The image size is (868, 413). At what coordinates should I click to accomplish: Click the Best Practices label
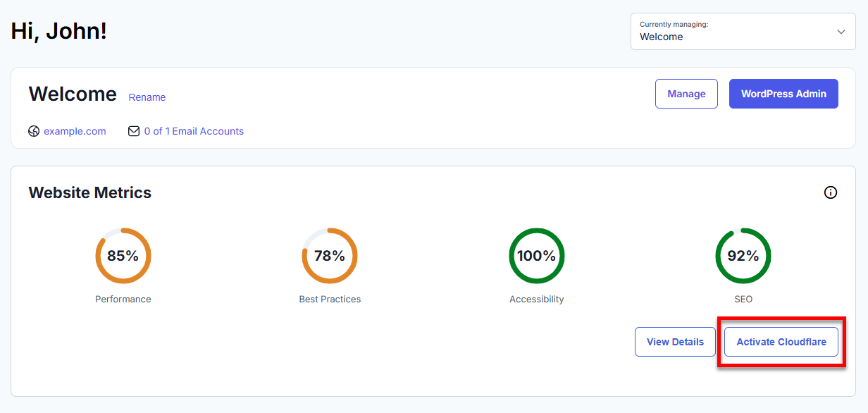(x=330, y=299)
